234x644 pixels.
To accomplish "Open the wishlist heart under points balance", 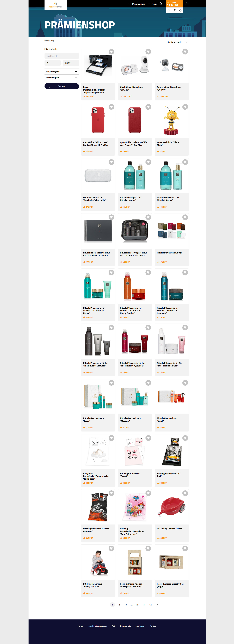I will (x=169, y=10).
